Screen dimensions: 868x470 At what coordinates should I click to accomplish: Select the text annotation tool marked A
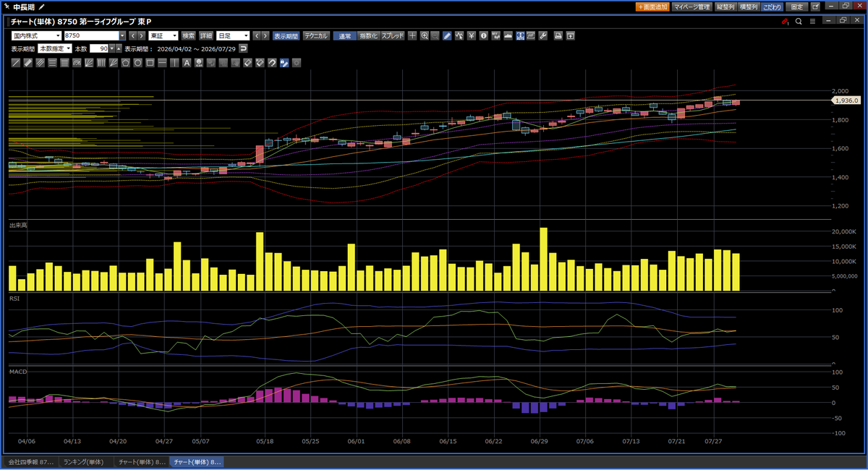tap(187, 63)
